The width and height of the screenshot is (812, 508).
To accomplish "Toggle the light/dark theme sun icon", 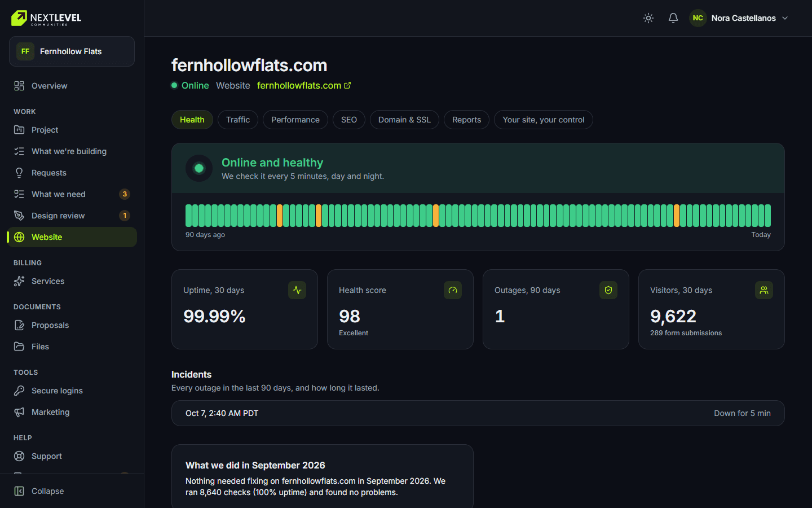I will tap(648, 18).
